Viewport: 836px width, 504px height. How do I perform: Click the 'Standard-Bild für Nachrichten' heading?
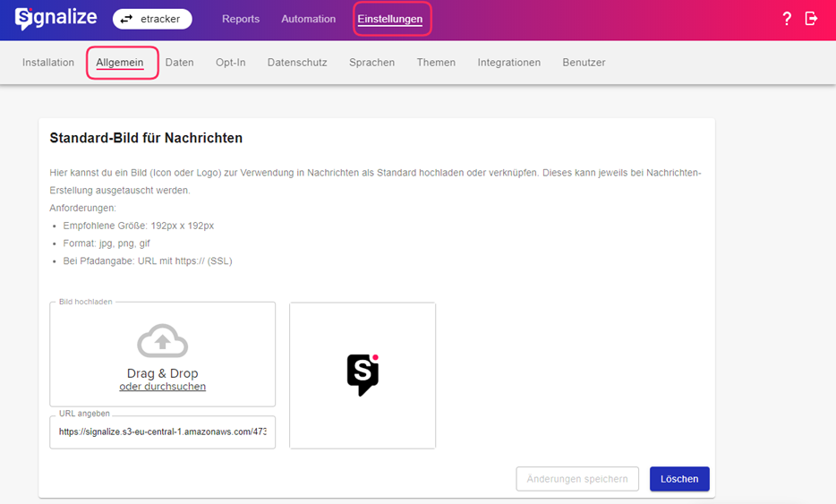[146, 138]
